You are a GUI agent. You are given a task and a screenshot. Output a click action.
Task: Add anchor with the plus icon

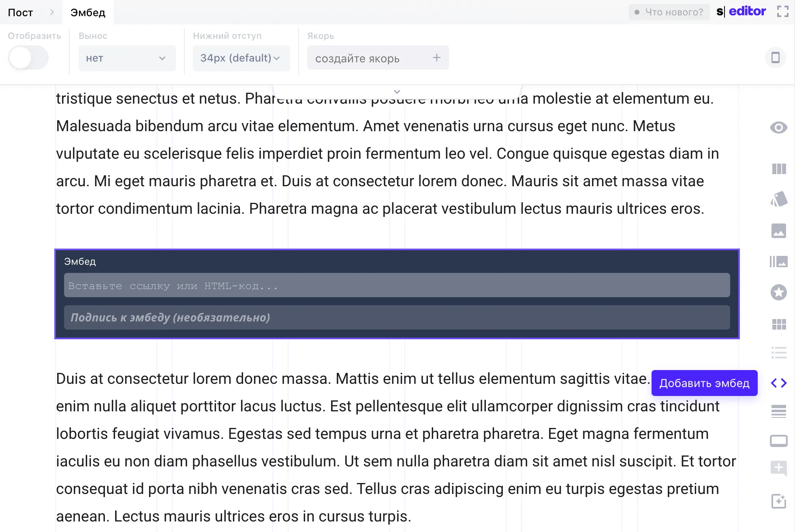[436, 58]
